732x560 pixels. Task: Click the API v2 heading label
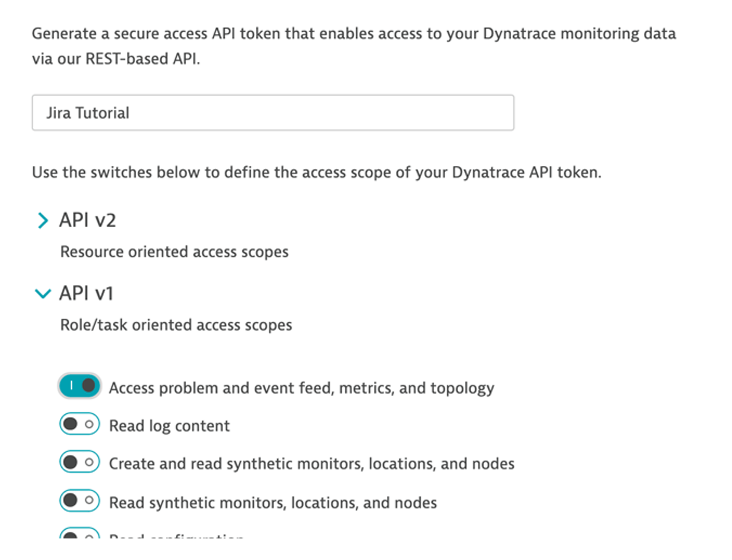88,220
